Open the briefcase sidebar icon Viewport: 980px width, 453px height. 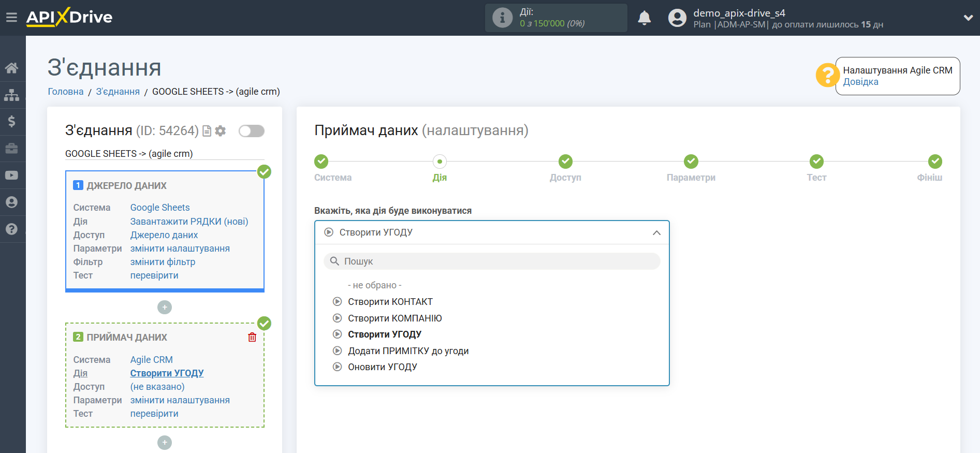pos(11,149)
